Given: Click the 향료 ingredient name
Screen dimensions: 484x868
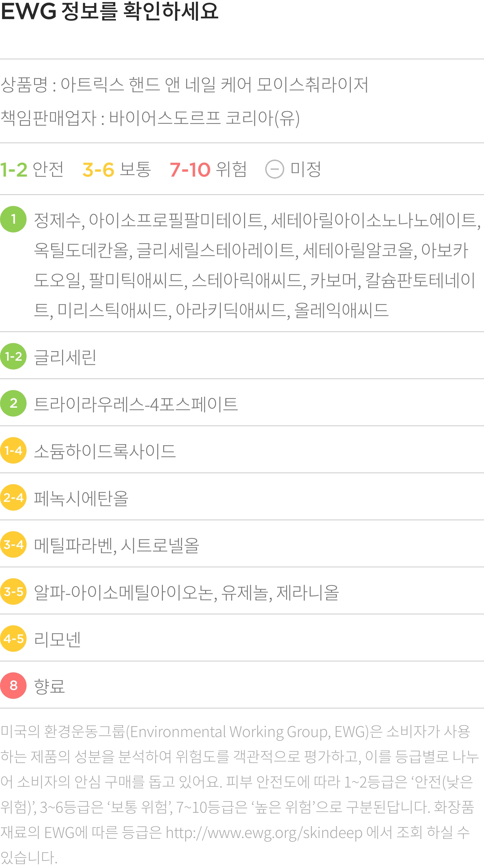Looking at the screenshot, I should [x=49, y=686].
